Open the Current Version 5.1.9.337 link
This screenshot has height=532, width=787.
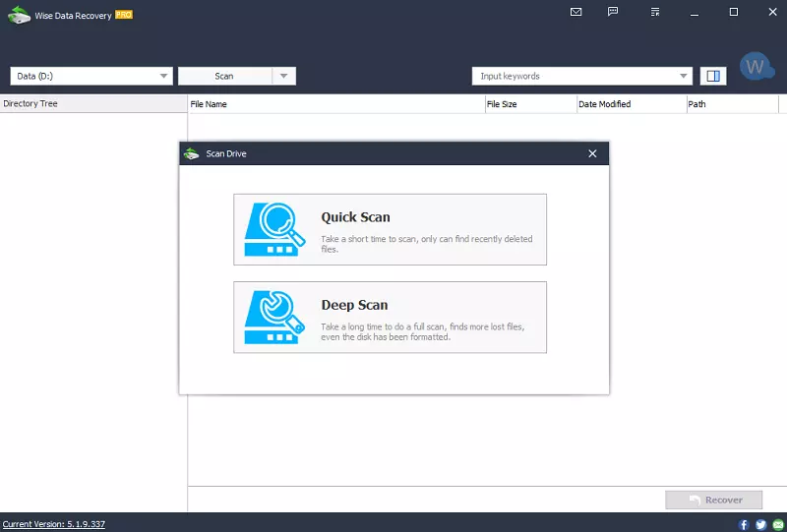pyautogui.click(x=54, y=524)
